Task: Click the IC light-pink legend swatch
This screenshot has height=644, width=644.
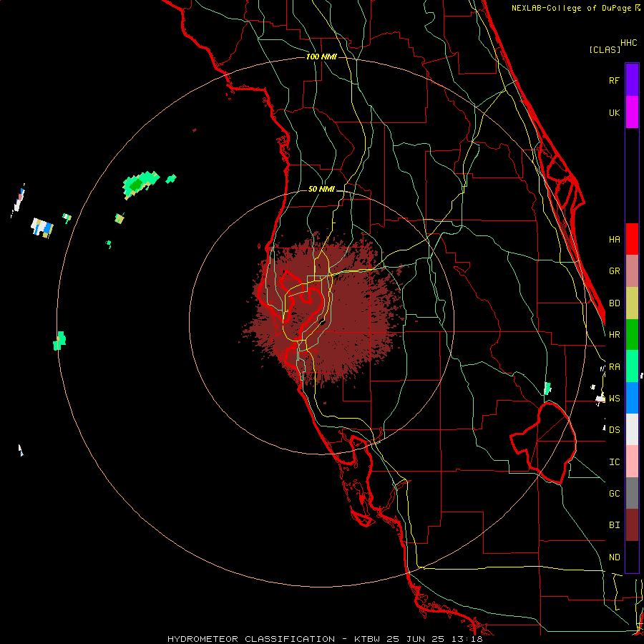Action: (632, 462)
